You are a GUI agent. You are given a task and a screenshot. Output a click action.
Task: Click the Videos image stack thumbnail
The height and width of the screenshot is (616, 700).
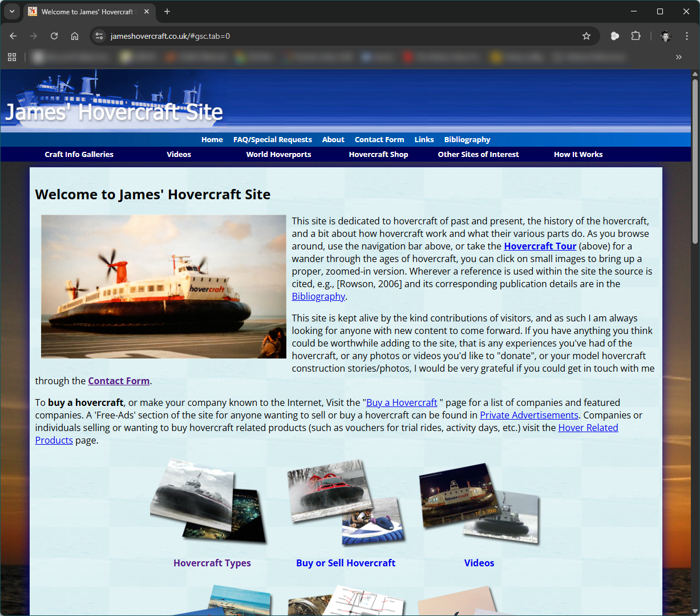click(x=479, y=504)
